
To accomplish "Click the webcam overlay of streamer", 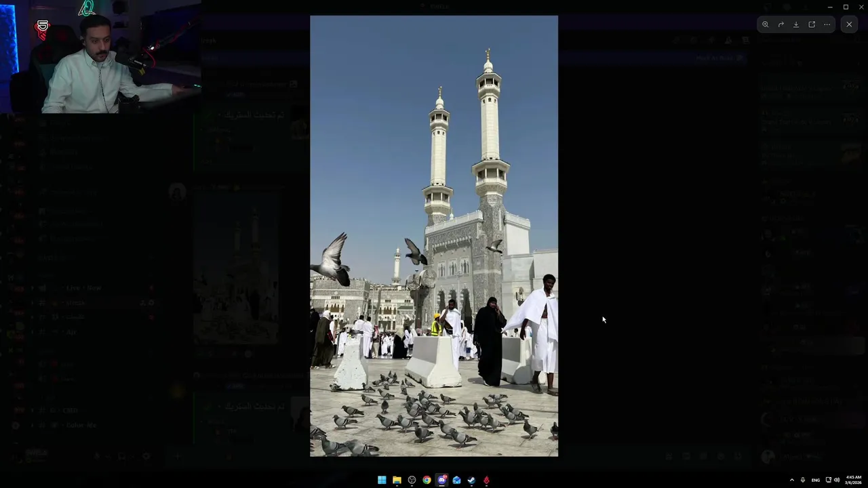I will [100, 56].
